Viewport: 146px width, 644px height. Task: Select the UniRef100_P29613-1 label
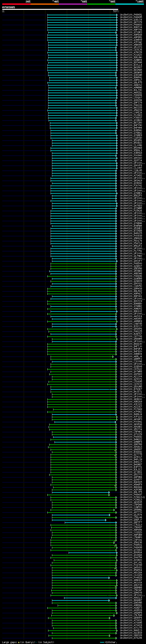(x=132, y=497)
